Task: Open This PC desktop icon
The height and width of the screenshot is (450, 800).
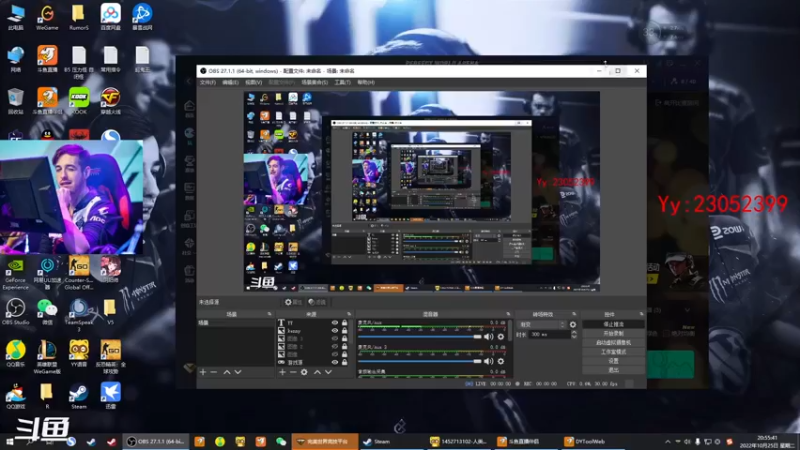Action: coord(15,17)
